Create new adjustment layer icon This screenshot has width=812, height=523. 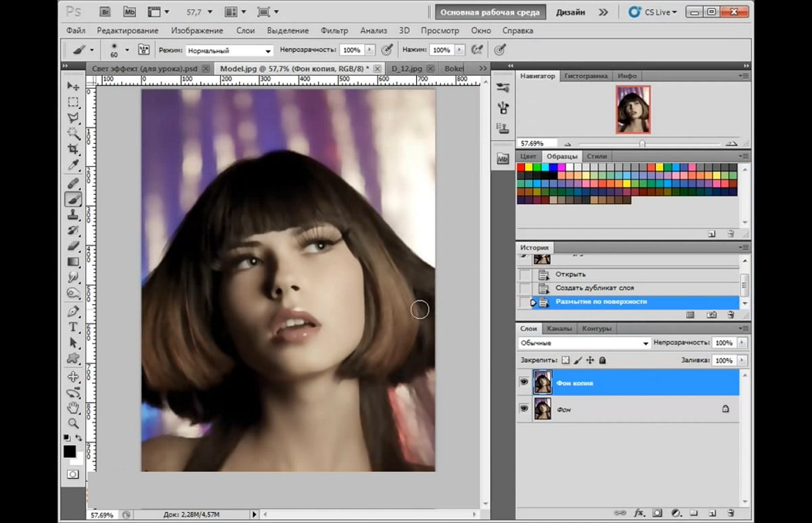point(675,513)
